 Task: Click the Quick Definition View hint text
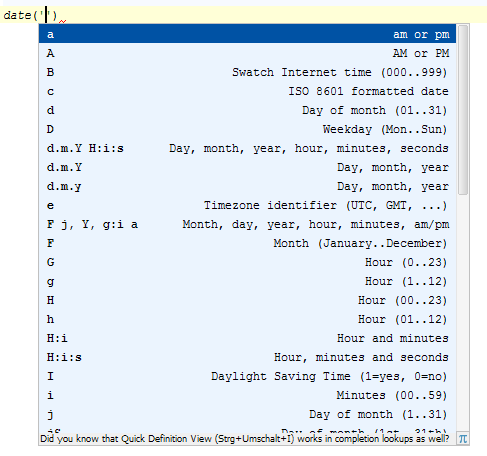(x=244, y=439)
